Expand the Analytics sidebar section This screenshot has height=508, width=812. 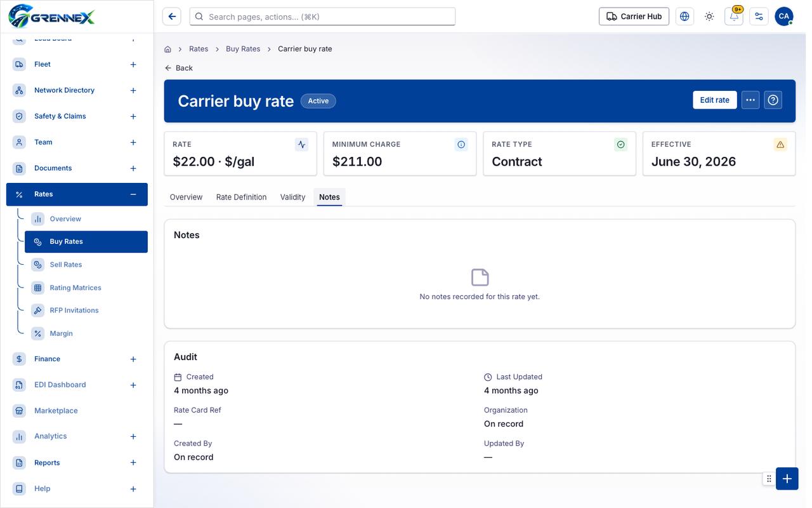[x=133, y=436]
